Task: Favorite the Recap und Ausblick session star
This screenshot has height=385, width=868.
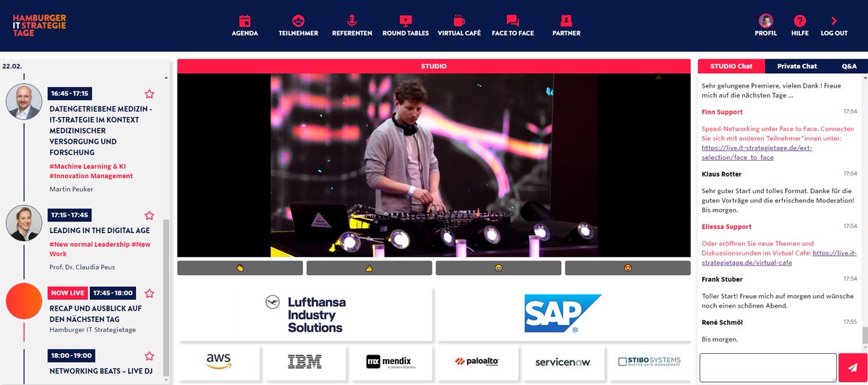Action: (149, 293)
